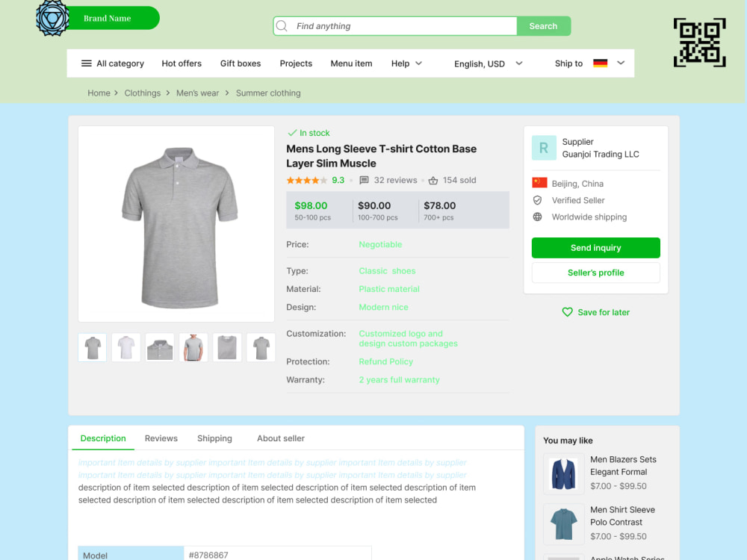The width and height of the screenshot is (747, 560).
Task: Open the English, USD language dropdown
Action: pos(489,63)
